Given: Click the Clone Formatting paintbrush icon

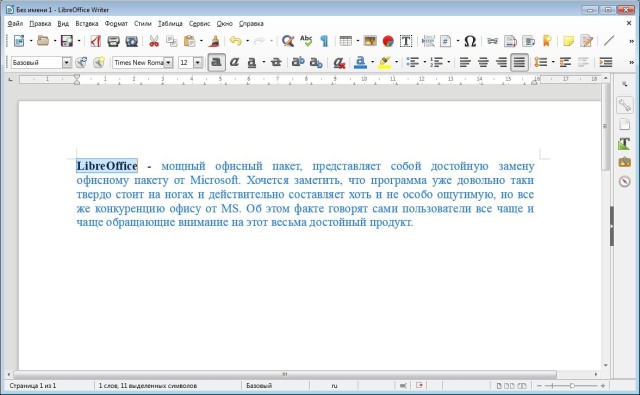Looking at the screenshot, I should coord(215,41).
